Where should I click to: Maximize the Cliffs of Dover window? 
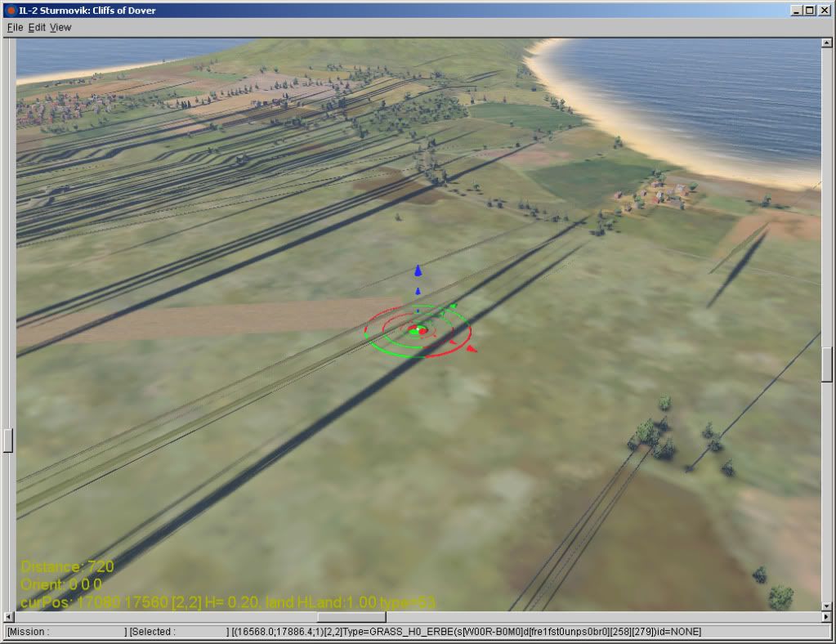click(809, 10)
